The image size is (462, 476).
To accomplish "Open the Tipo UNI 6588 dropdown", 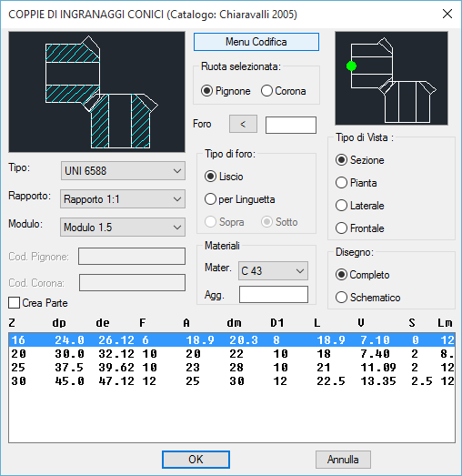I will click(123, 170).
